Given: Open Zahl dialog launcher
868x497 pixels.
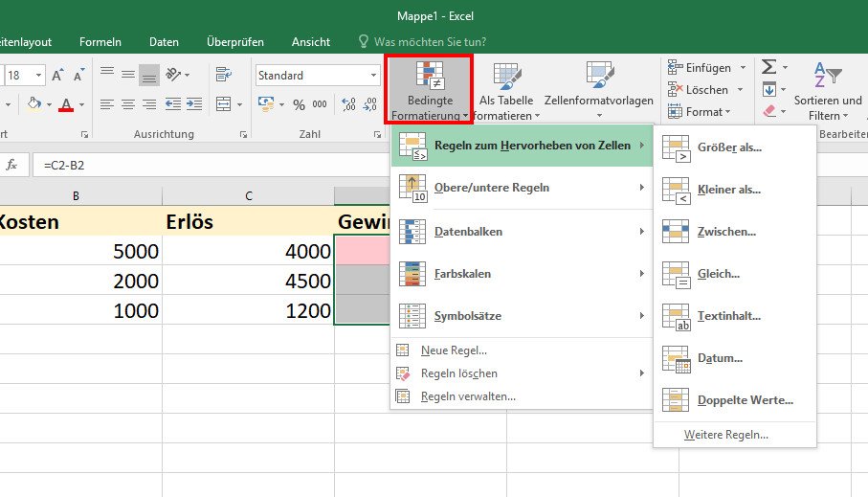Looking at the screenshot, I should 377,134.
